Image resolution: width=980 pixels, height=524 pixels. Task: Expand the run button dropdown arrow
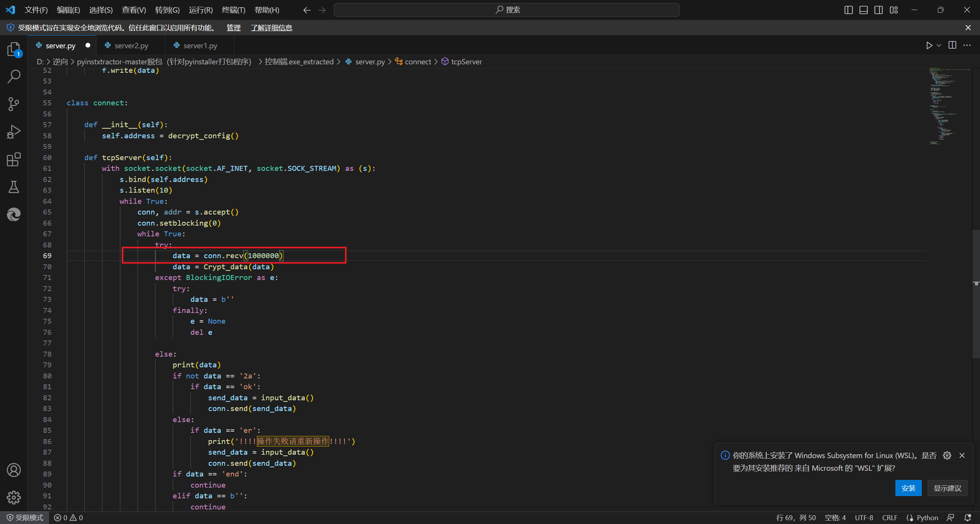click(939, 46)
